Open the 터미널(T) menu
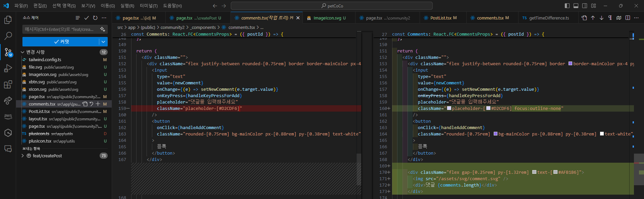Image resolution: width=644 pixels, height=199 pixels. point(149,6)
